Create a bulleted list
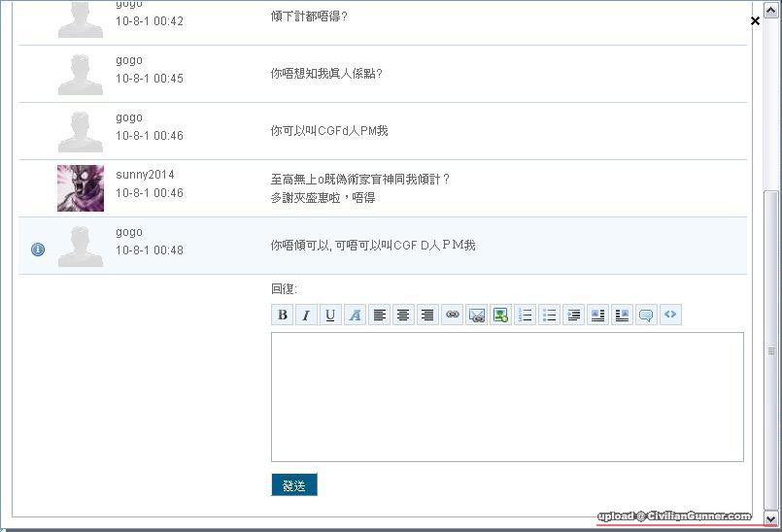This screenshot has height=532, width=782. point(549,315)
